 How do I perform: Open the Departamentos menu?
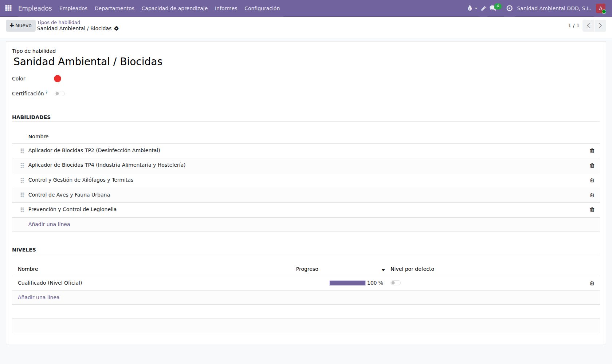pos(114,8)
